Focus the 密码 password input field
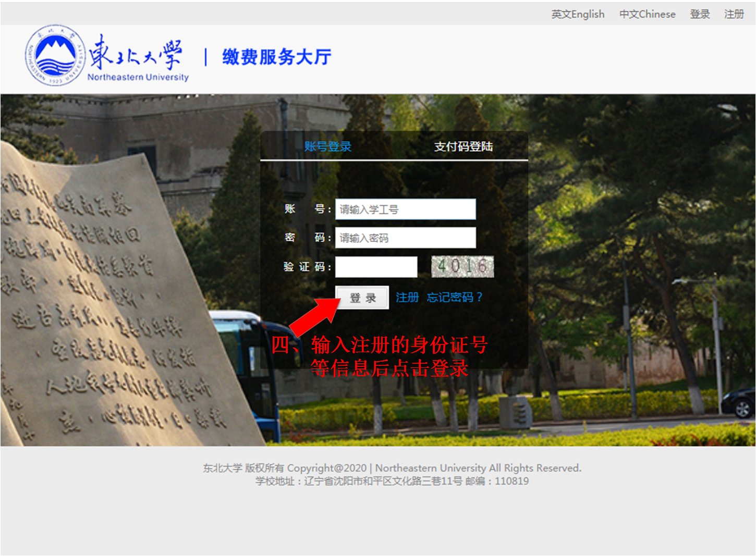The width and height of the screenshot is (756, 556). [x=405, y=238]
